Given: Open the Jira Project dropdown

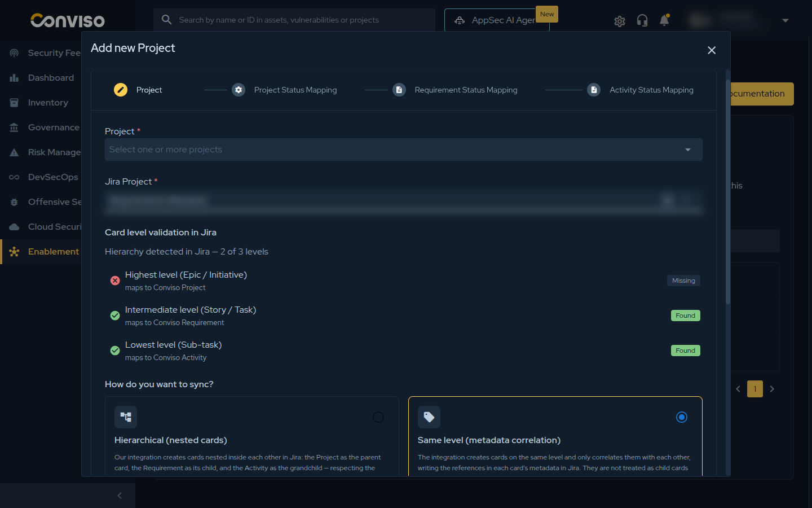Looking at the screenshot, I should (404, 200).
